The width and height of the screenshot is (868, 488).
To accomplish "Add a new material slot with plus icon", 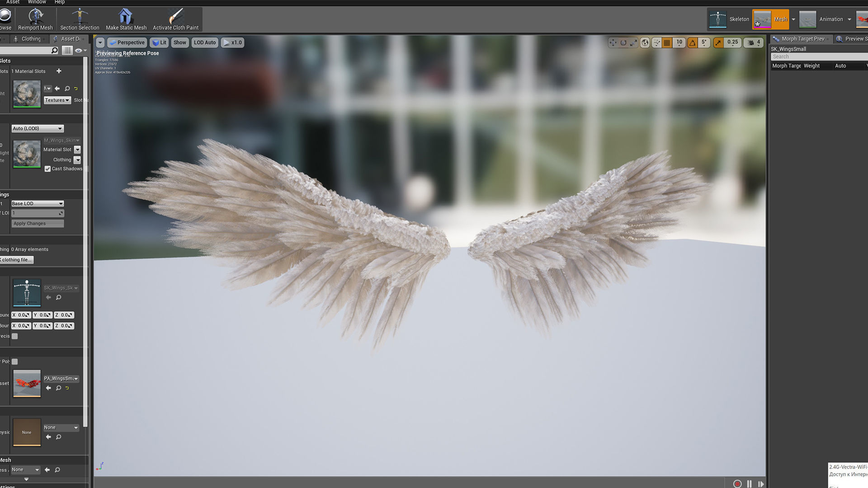I will point(59,71).
